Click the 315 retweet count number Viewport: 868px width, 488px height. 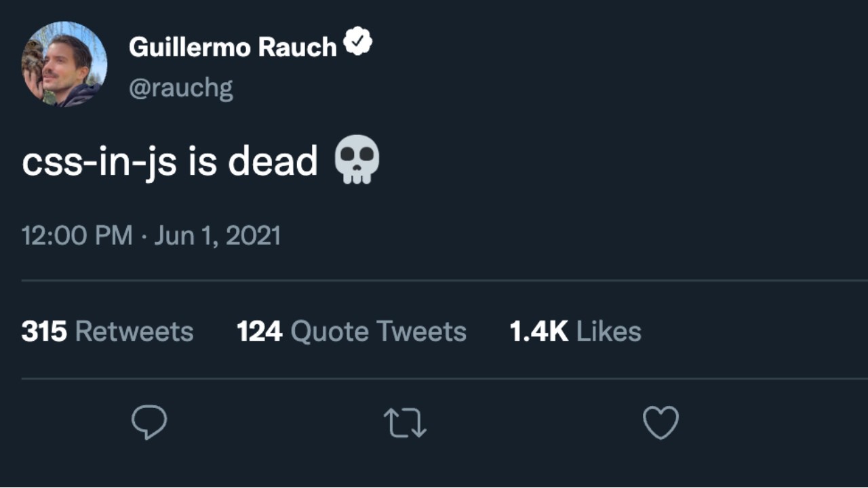(44, 331)
